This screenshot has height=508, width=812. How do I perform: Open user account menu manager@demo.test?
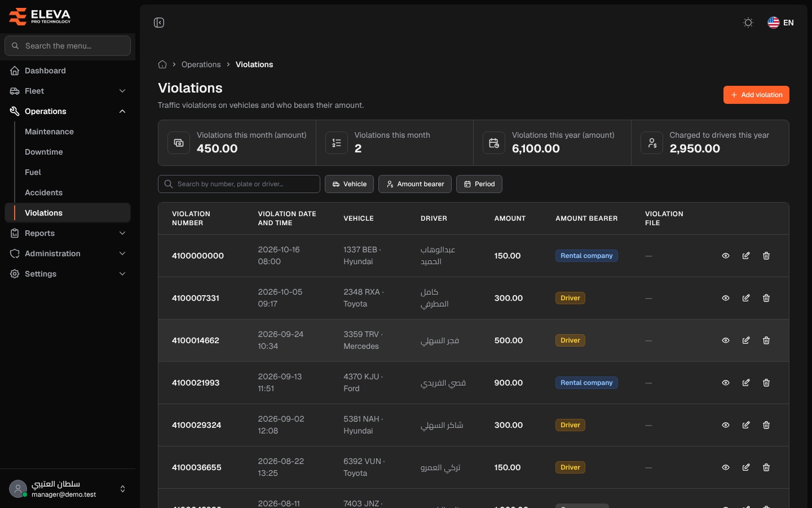pos(68,489)
